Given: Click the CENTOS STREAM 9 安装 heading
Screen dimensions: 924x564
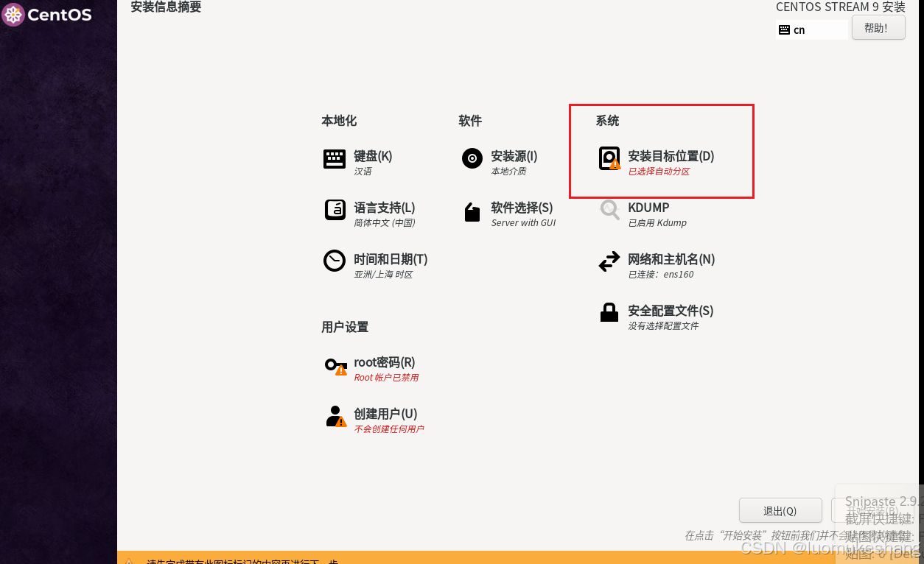Looking at the screenshot, I should tap(841, 7).
